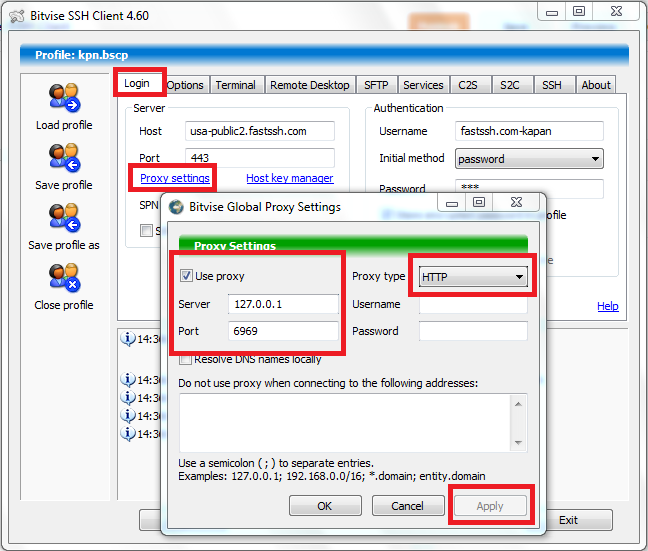Viewport: 648px width, 551px height.
Task: Click the Profile: kpn.bscp header text
Action: (x=81, y=55)
